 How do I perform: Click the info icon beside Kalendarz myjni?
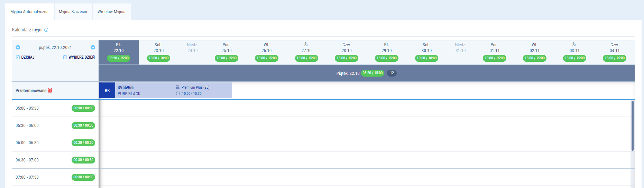point(46,30)
